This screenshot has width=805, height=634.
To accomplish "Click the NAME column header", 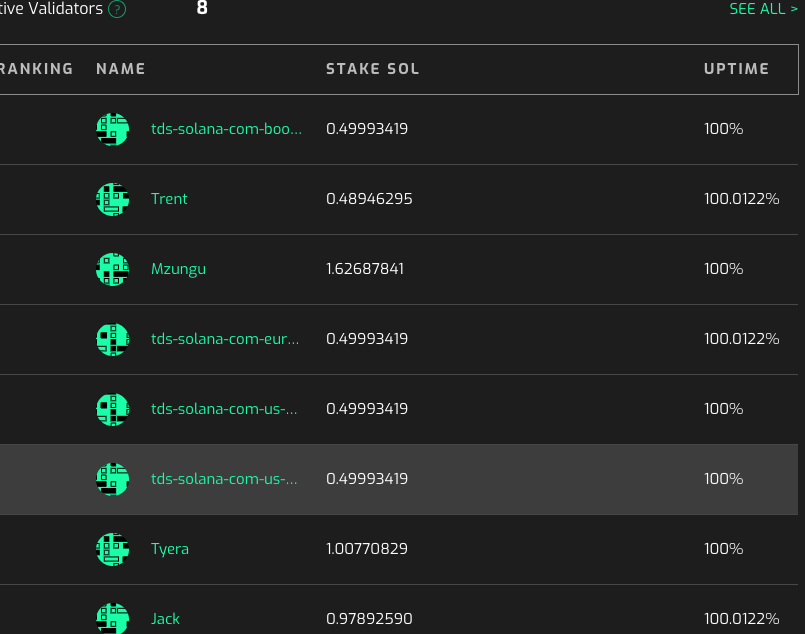I will point(120,69).
